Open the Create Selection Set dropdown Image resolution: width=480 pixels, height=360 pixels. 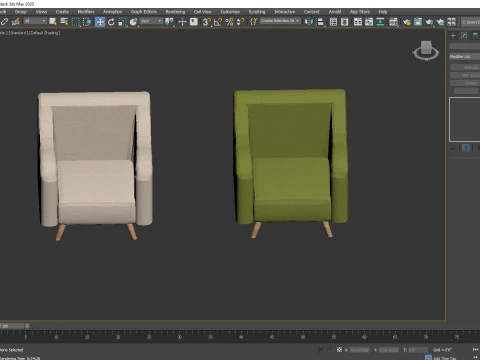tap(280, 21)
